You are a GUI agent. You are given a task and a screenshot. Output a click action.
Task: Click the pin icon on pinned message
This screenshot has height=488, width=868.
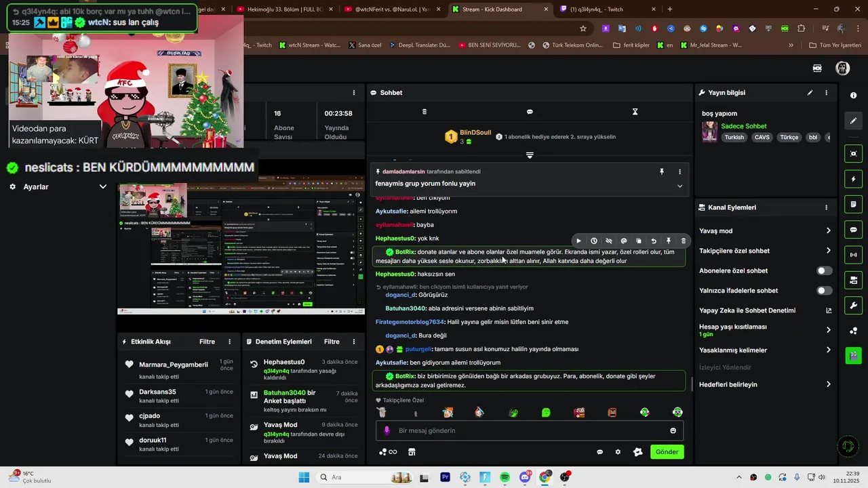tap(662, 172)
